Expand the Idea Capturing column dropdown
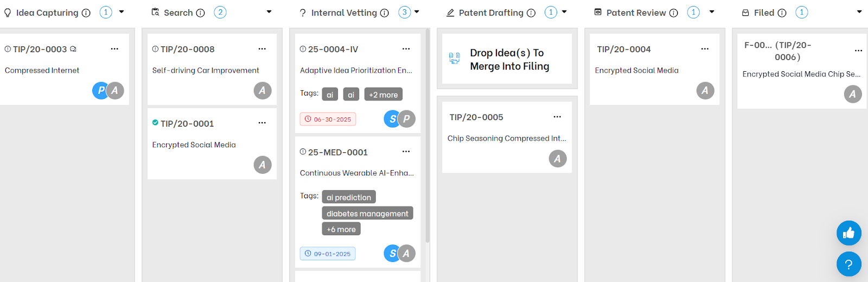The width and height of the screenshot is (868, 282). [122, 12]
